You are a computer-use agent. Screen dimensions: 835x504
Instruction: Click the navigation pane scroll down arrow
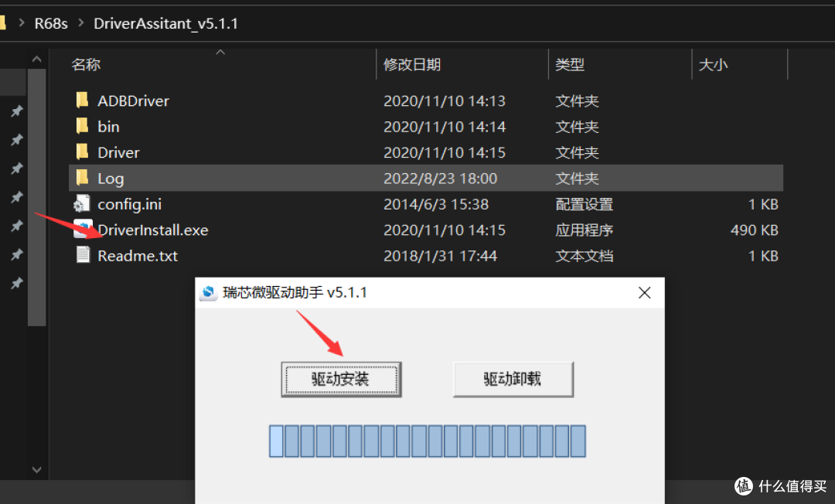pos(37,469)
